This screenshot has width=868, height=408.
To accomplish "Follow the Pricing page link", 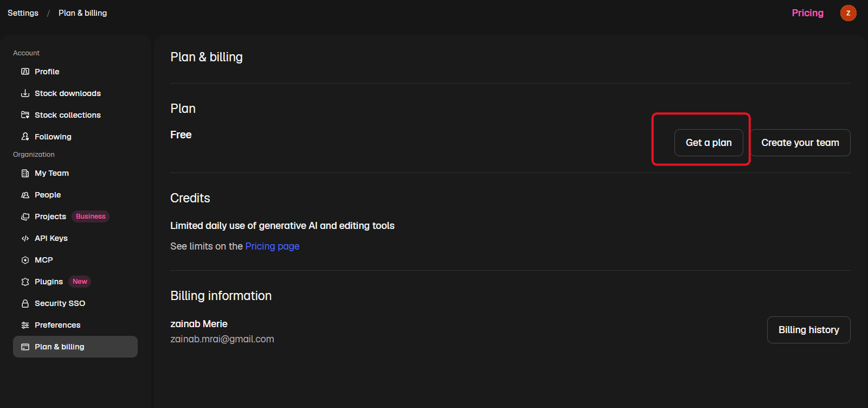I will [272, 246].
